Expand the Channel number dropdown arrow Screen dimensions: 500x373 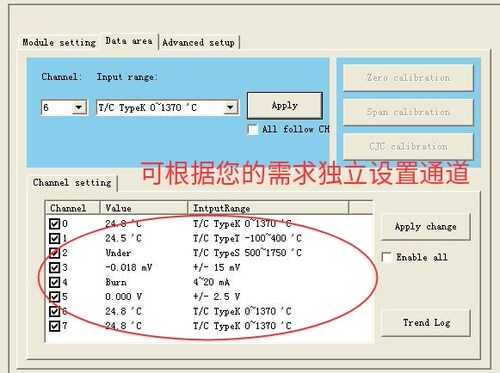coord(79,108)
